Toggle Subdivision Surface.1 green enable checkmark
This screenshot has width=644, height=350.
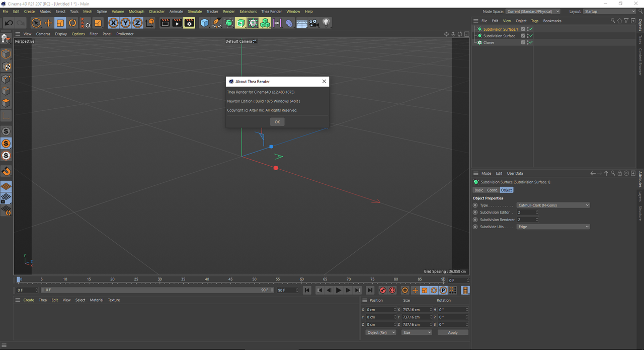click(x=531, y=29)
